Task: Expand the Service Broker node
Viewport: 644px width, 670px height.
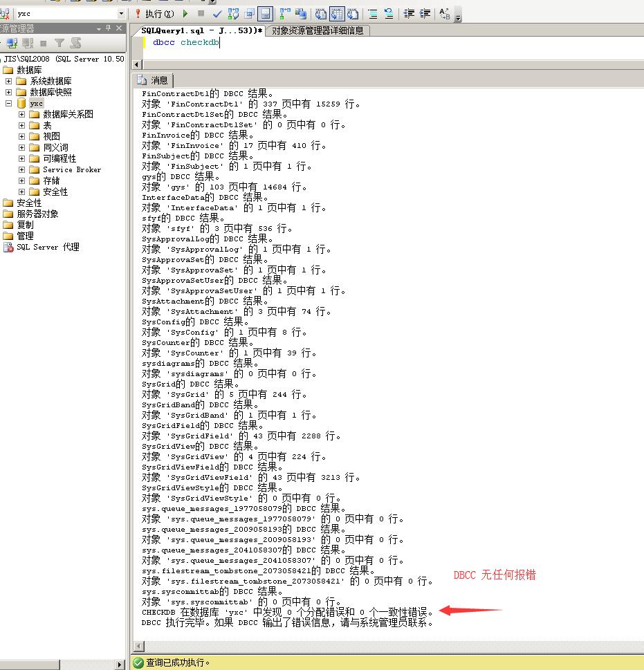Action: tap(22, 169)
